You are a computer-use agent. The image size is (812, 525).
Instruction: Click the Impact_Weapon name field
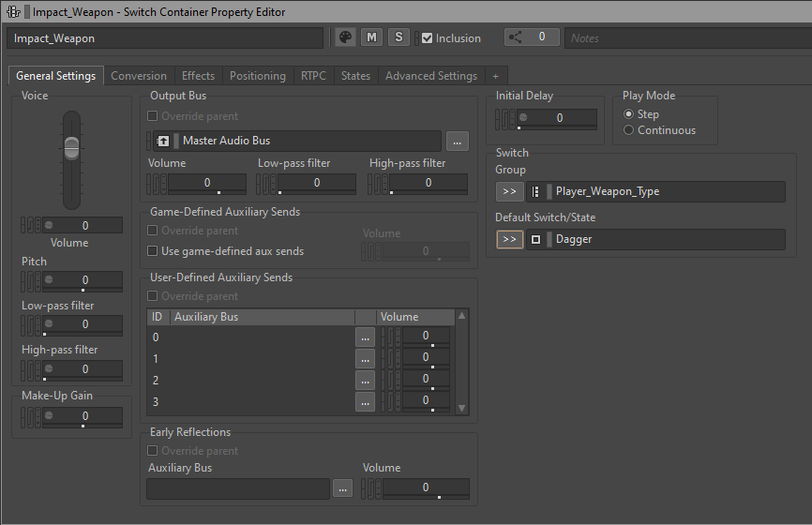click(165, 38)
